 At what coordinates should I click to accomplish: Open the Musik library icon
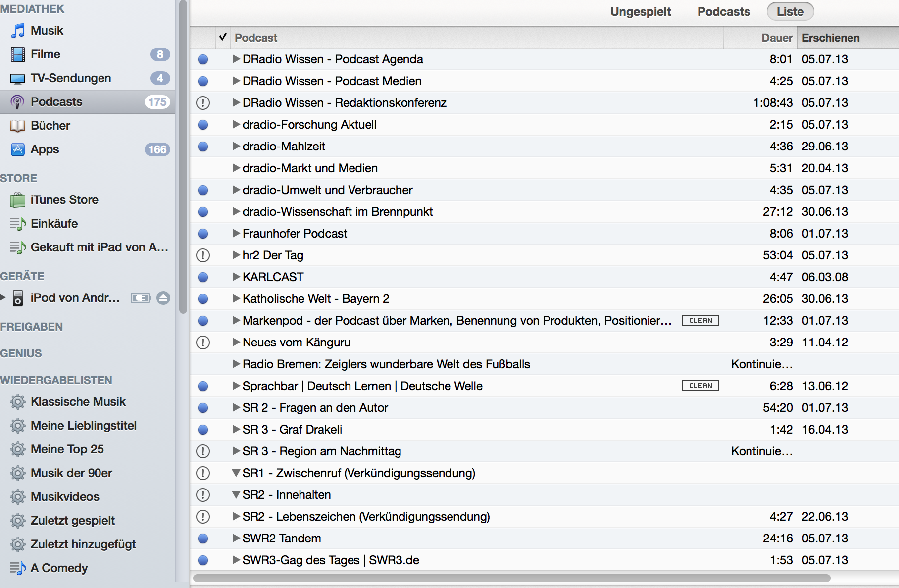pyautogui.click(x=18, y=31)
